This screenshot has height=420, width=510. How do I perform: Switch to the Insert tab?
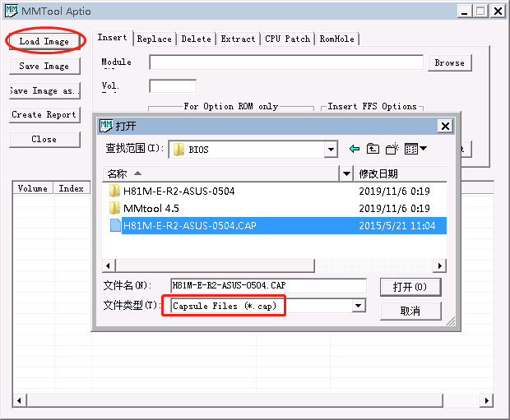pyautogui.click(x=112, y=38)
